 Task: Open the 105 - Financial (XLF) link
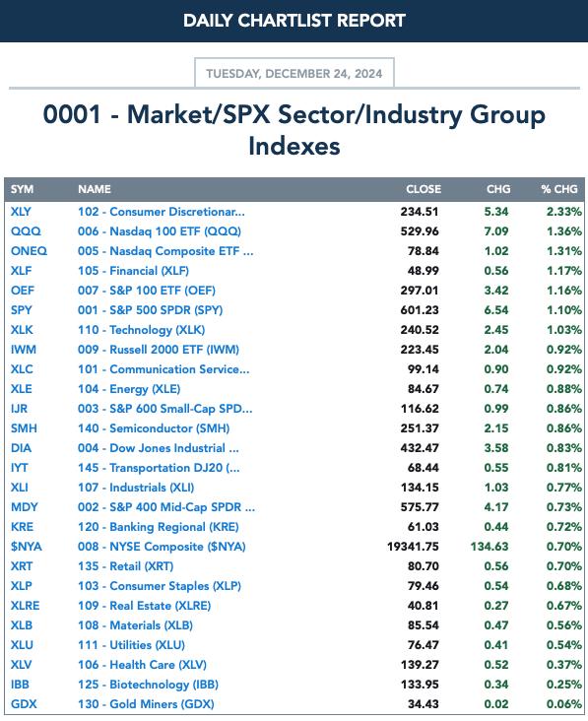point(133,271)
